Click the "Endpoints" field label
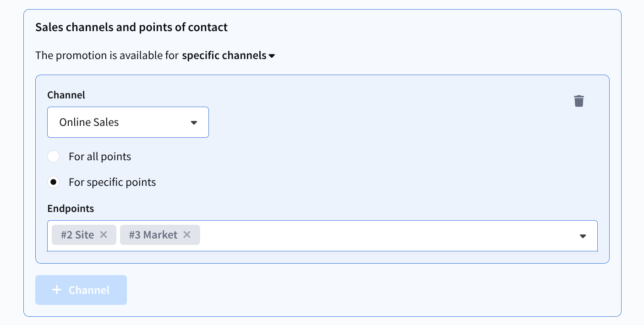This screenshot has width=644, height=325. (71, 208)
